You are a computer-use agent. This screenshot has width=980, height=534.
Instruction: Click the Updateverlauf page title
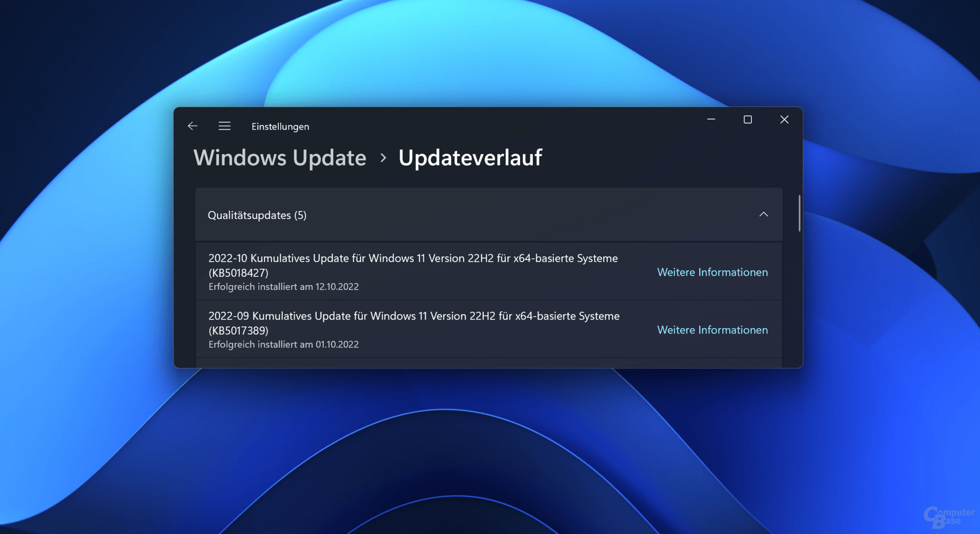(470, 158)
